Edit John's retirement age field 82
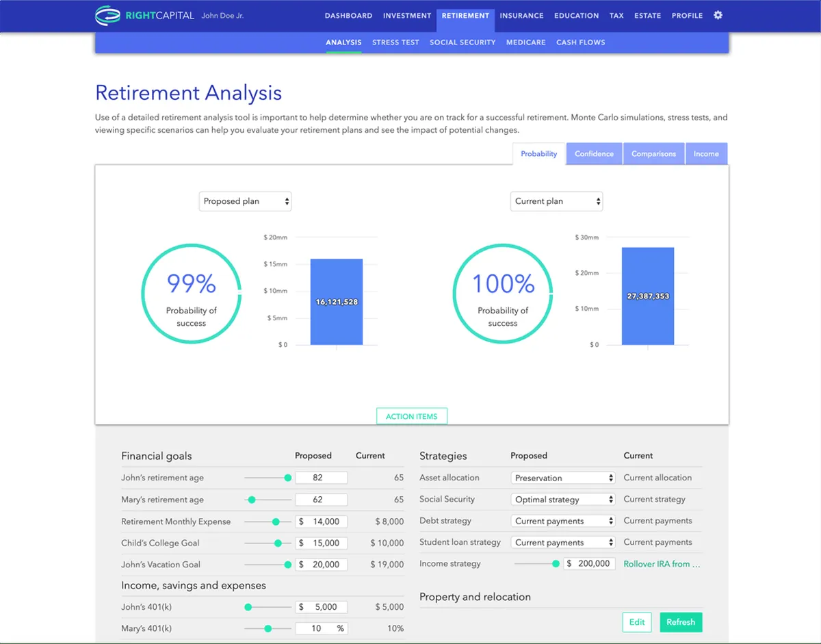Screen dimensions: 821x644 pos(322,478)
